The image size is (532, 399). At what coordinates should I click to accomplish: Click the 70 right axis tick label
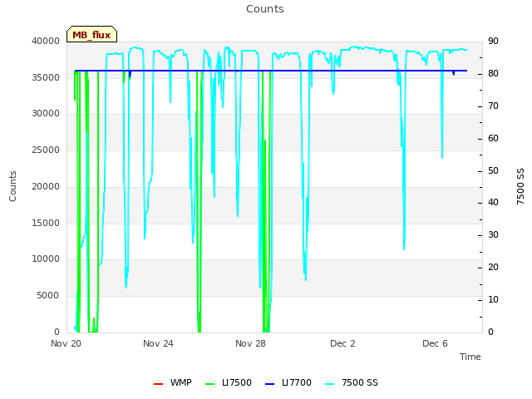493,106
